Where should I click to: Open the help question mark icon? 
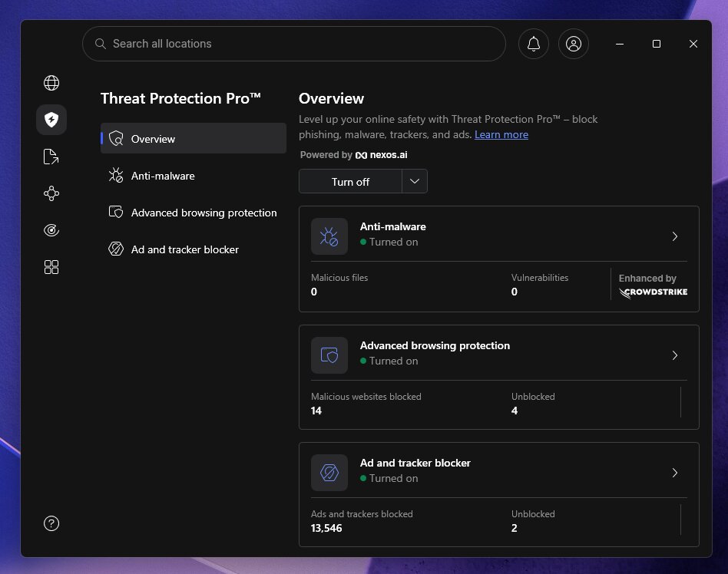coord(51,523)
